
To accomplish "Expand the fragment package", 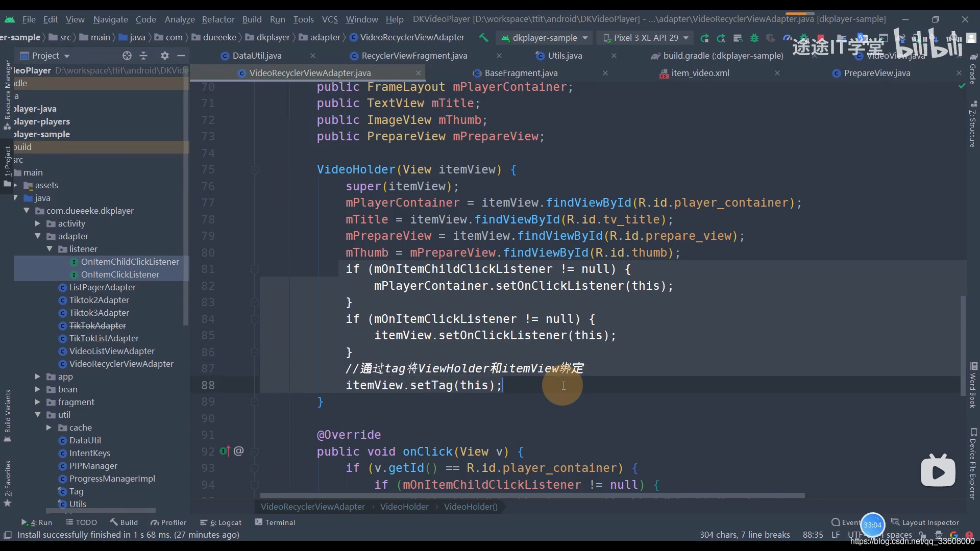I will (x=38, y=402).
